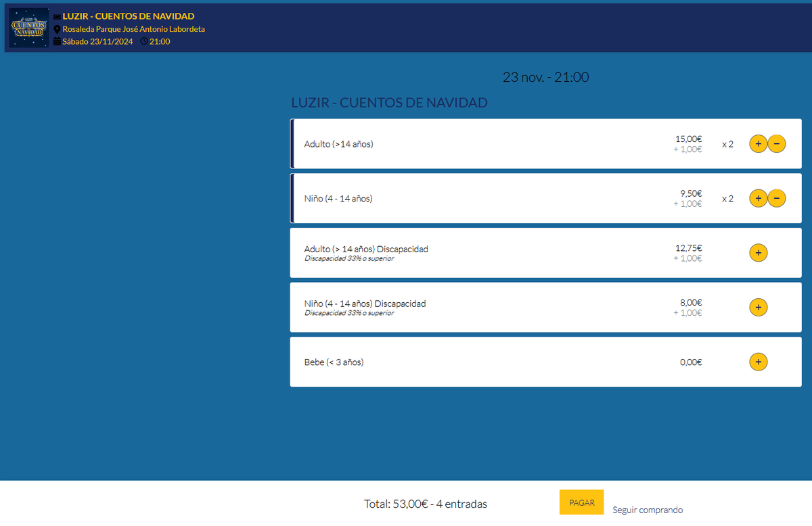The width and height of the screenshot is (812, 526).
Task: Increase the Niño (4 - 14 años) ticket count
Action: pos(759,199)
